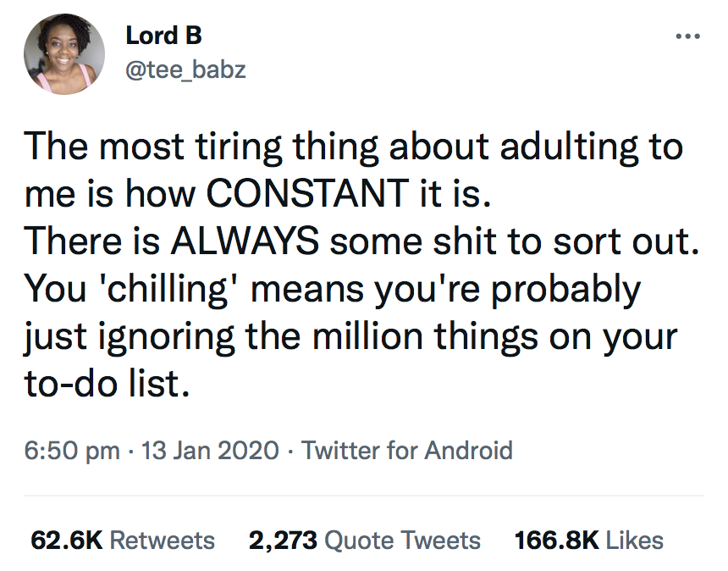Open the Twitter for Android source link
Image resolution: width=728 pixels, height=571 pixels.
(407, 449)
